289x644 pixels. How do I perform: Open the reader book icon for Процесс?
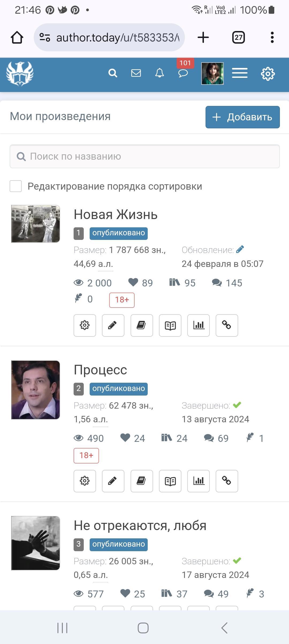[170, 481]
